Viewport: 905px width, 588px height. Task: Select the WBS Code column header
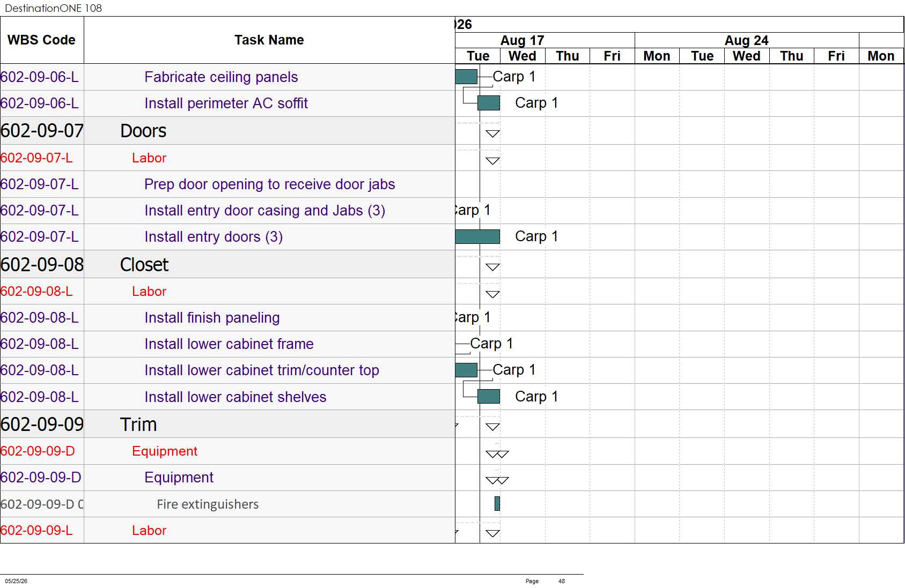click(42, 40)
